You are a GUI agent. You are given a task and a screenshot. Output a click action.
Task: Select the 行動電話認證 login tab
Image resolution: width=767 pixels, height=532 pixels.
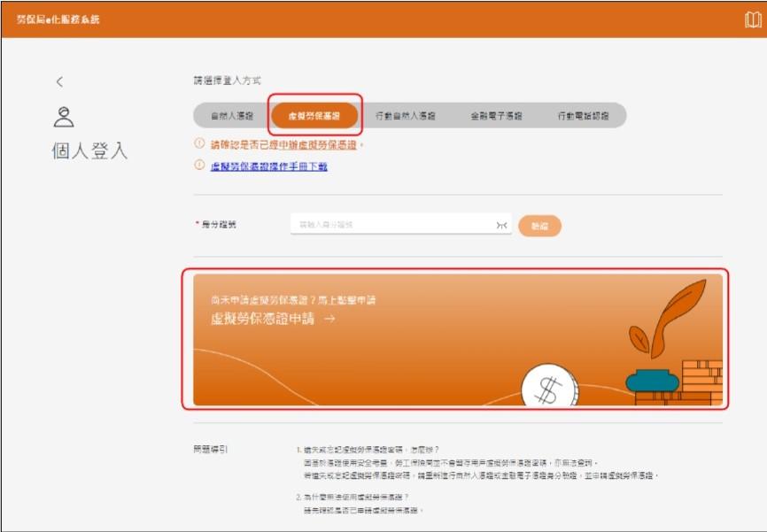click(x=583, y=116)
